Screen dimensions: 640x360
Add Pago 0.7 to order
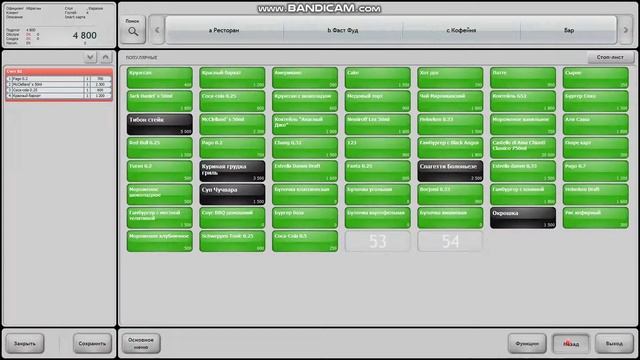596,171
